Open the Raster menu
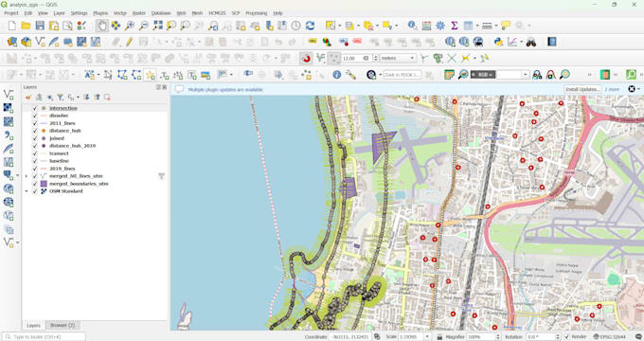644x341 pixels. click(139, 13)
